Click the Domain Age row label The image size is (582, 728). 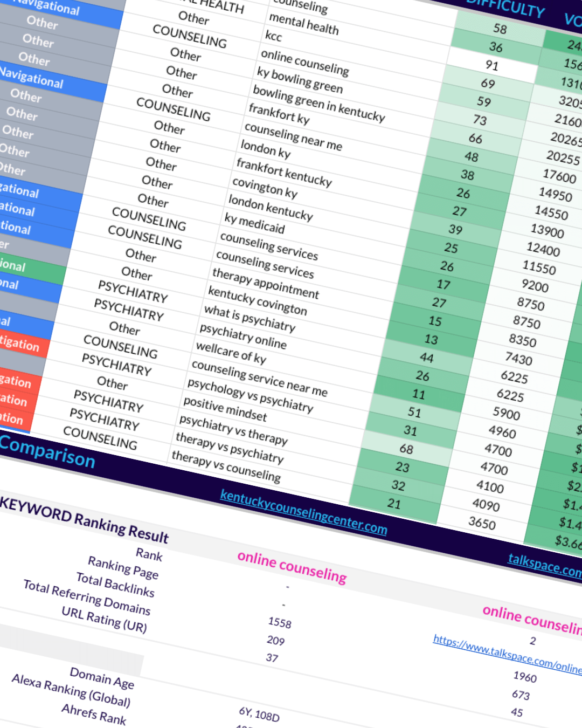(x=102, y=677)
